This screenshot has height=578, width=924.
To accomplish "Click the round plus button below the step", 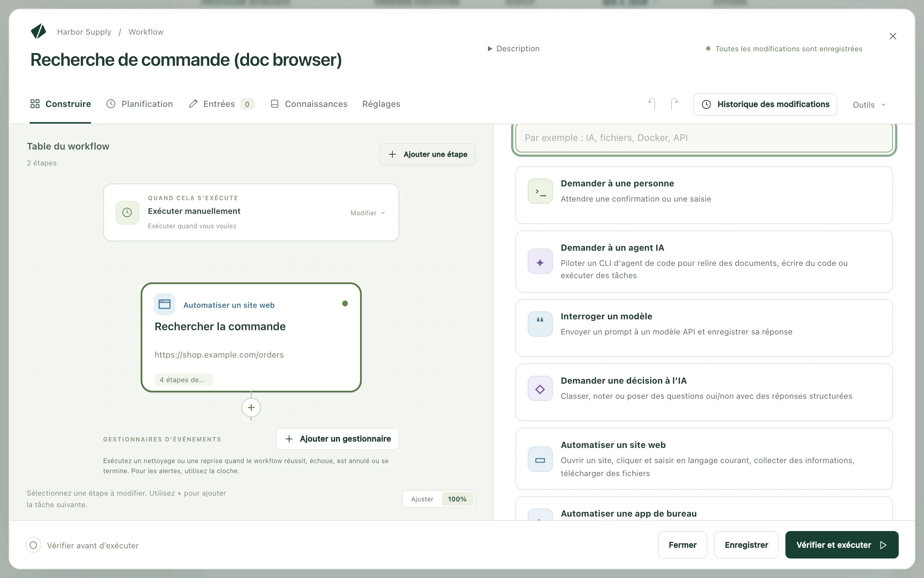I will click(251, 407).
